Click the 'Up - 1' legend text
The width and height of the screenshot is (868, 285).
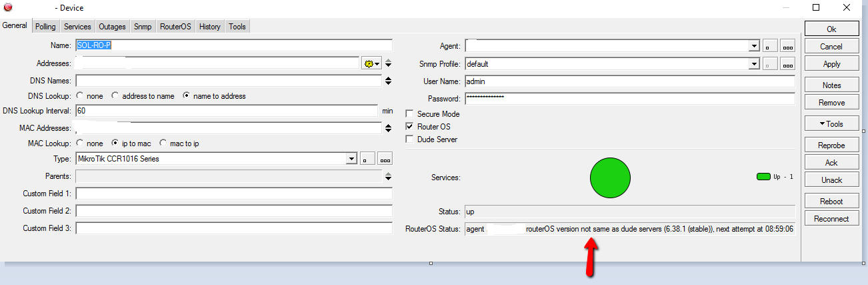784,177
